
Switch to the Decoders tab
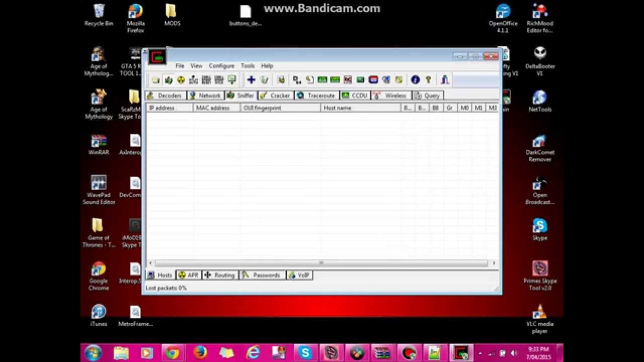(165, 96)
